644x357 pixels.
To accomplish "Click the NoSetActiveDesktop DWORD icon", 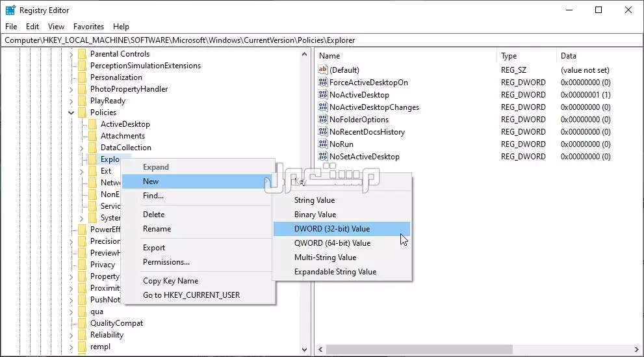I will [x=323, y=156].
